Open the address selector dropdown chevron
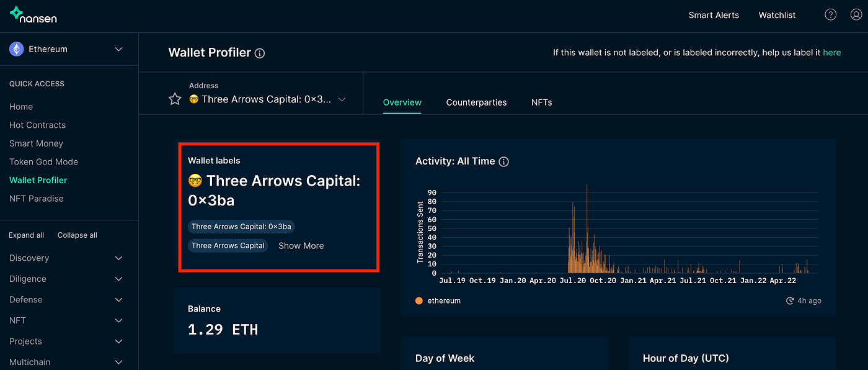Screen dimensions: 868x370 point(342,99)
